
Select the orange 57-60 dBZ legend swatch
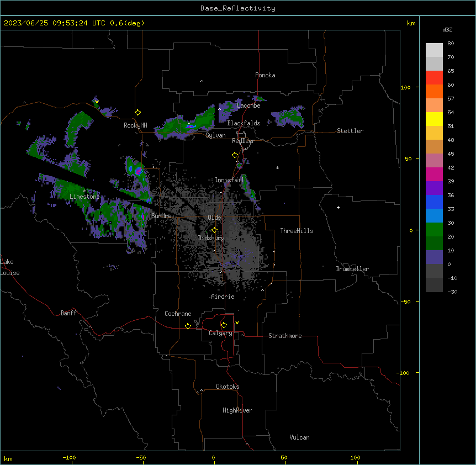pos(434,91)
